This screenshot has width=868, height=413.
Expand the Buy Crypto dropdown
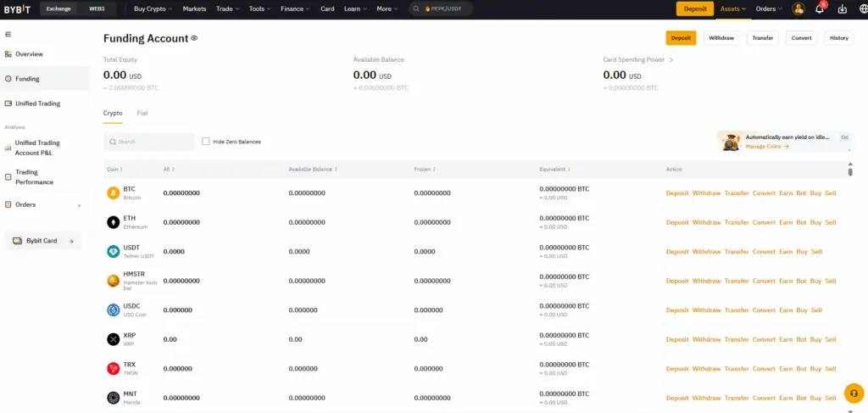(153, 8)
